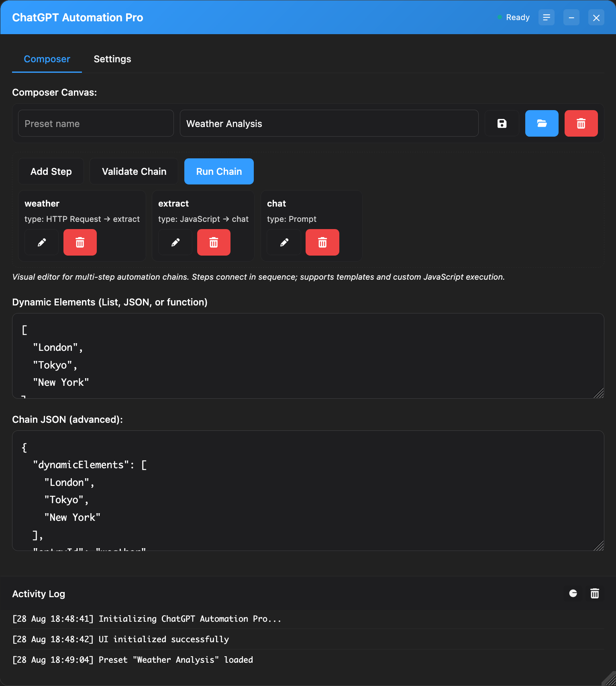Click Validate Chain
The height and width of the screenshot is (686, 616).
coord(134,172)
